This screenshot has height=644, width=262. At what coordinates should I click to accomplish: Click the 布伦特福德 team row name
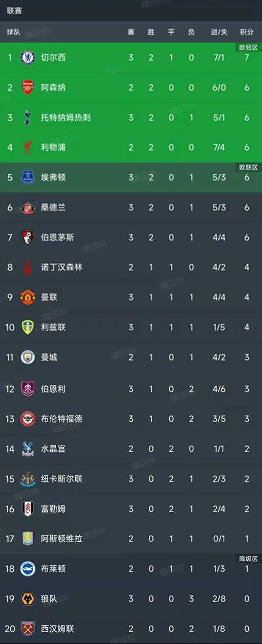(61, 419)
